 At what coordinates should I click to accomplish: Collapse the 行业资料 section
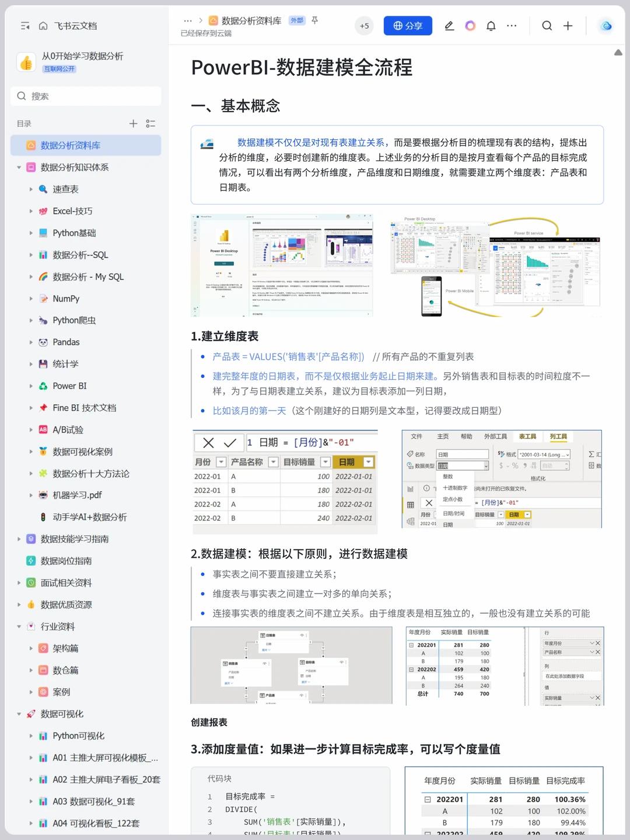[19, 626]
